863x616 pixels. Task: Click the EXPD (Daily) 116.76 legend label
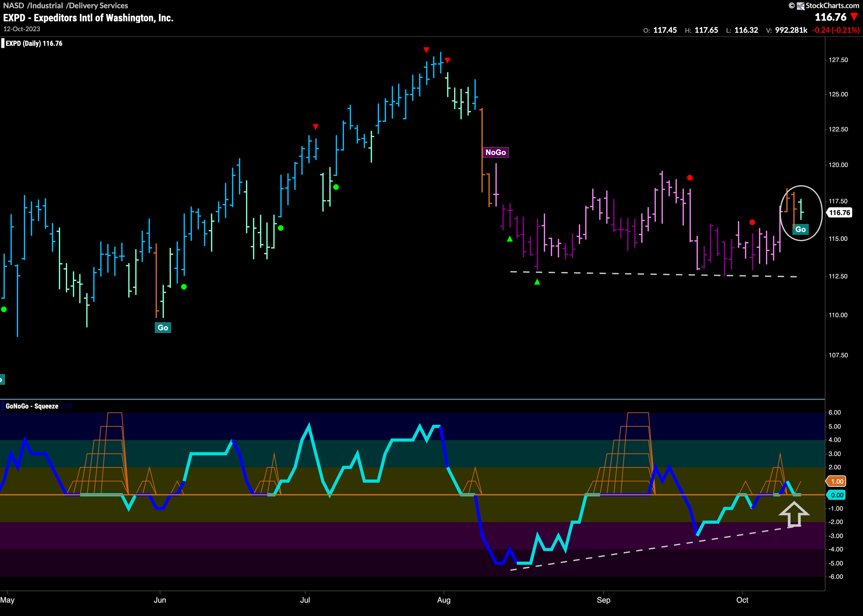click(34, 43)
